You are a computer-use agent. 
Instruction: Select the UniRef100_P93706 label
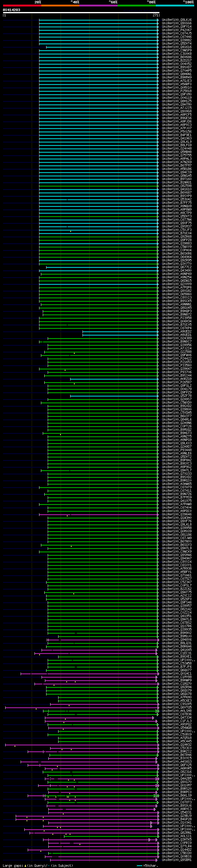177,372
